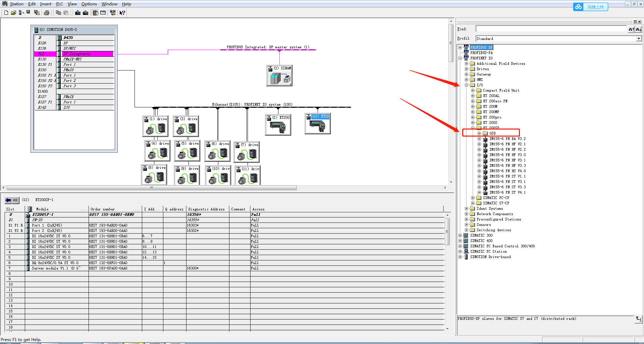Collapse the PROFINET IO catalog node

click(460, 58)
